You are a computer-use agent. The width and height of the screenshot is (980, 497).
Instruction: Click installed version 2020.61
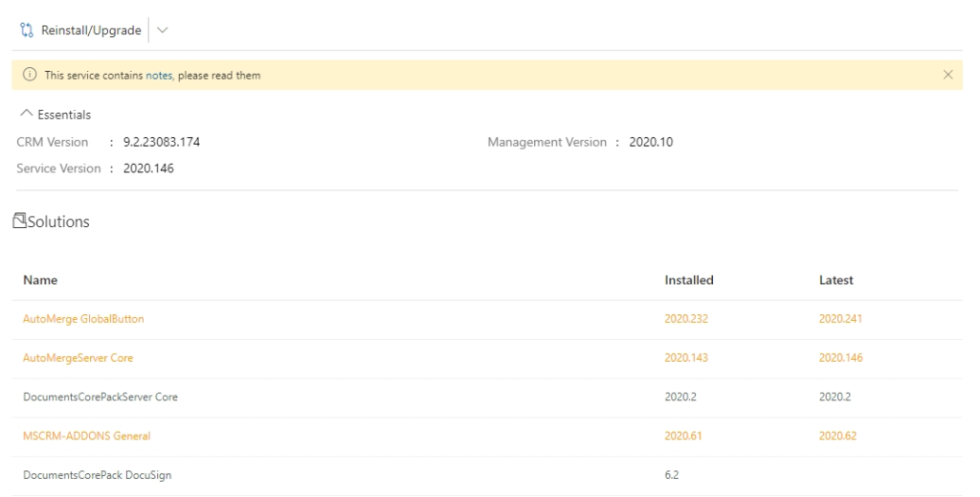(x=683, y=436)
